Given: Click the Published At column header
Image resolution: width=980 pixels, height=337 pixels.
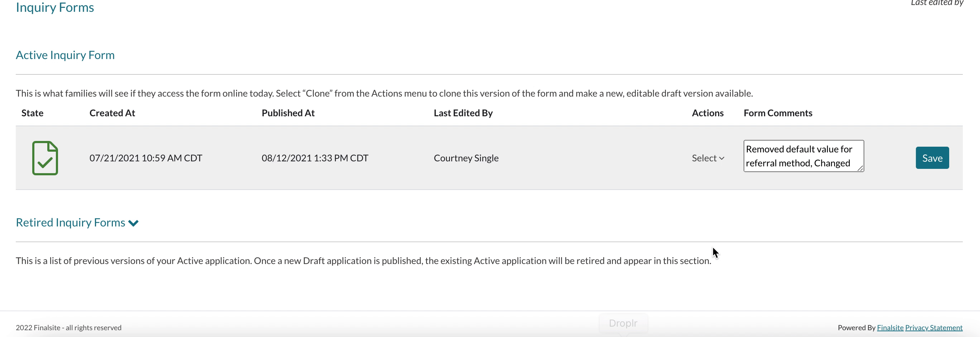Looking at the screenshot, I should tap(288, 113).
